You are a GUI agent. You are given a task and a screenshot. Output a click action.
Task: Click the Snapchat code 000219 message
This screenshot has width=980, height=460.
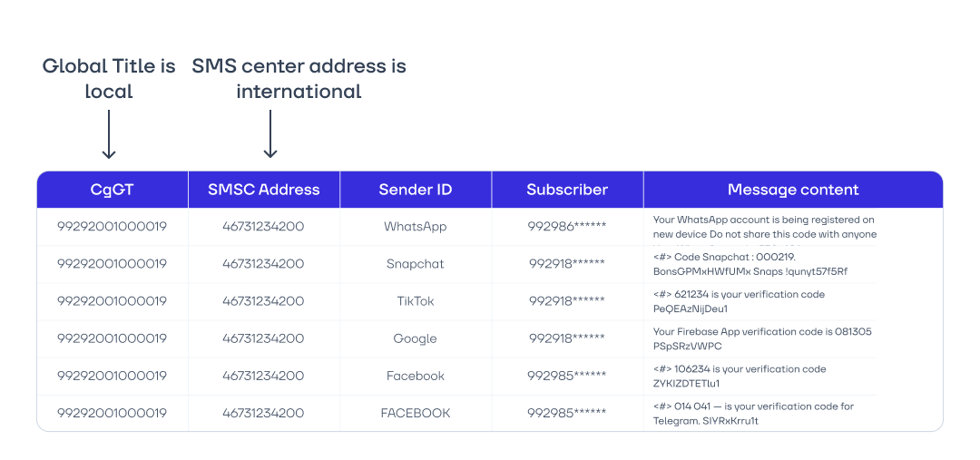point(750,264)
